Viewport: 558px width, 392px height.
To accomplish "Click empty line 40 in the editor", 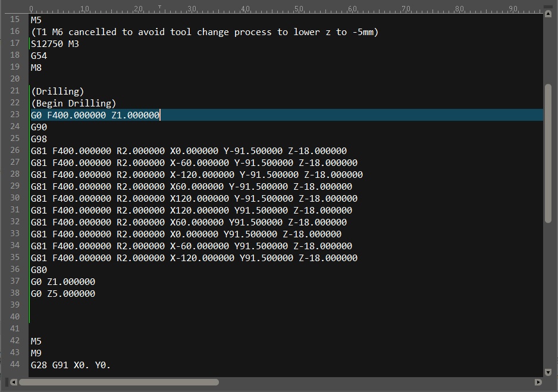I will (178, 317).
